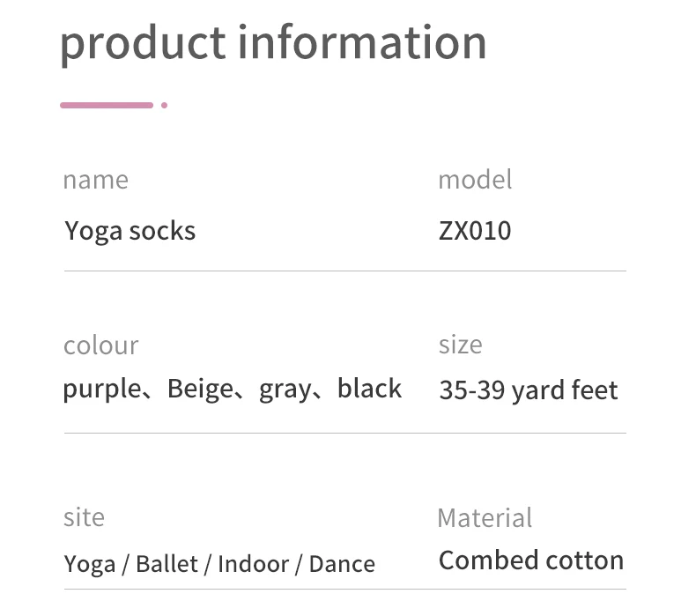Viewport: 696px width, 616px height.
Task: Click the pink underline bar
Action: [x=107, y=105]
